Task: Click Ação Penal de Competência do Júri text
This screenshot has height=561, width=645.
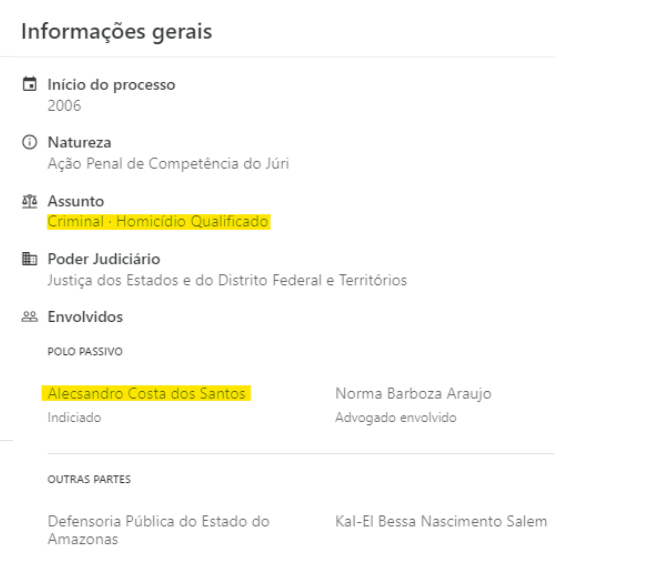Action: pyautogui.click(x=168, y=164)
